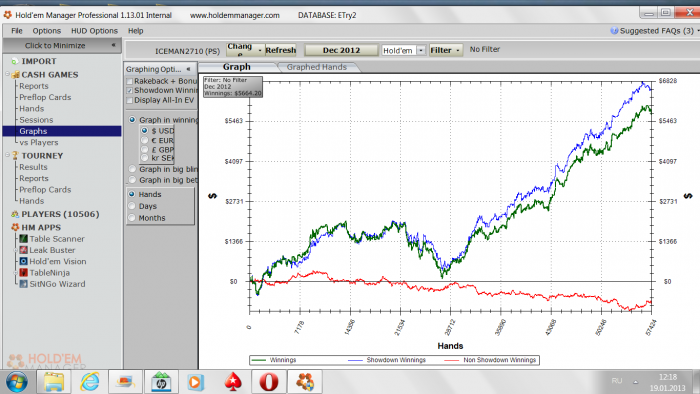The height and width of the screenshot is (394, 700).
Task: Select the Days radio button
Action: tap(132, 206)
